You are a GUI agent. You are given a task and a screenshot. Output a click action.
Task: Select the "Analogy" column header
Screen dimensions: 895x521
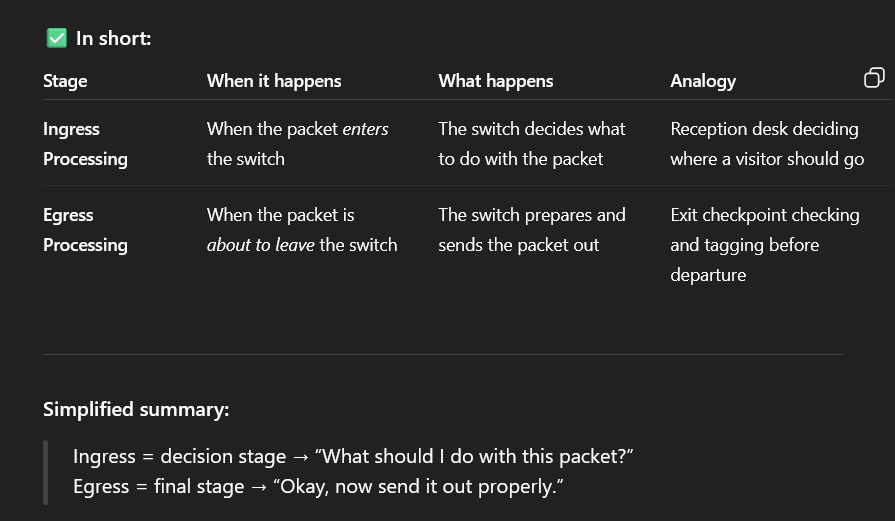click(703, 81)
